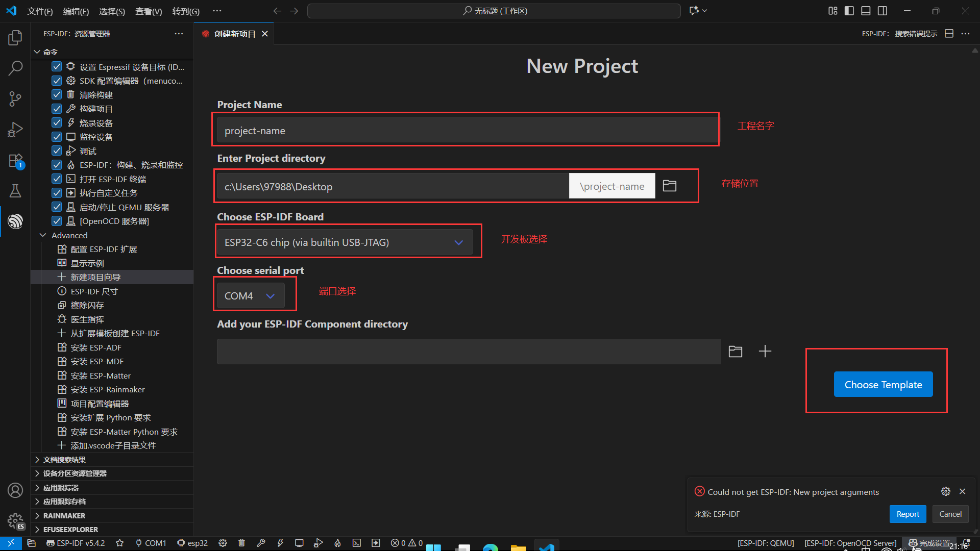Open the 查看(V) menu
Image resolution: width=980 pixels, height=551 pixels.
tap(149, 11)
